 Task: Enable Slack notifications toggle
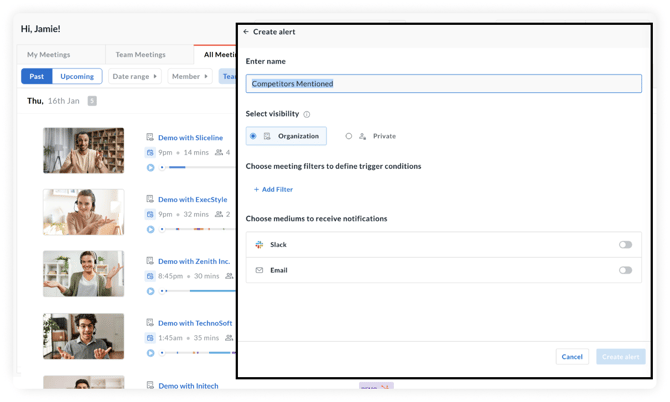(x=625, y=245)
